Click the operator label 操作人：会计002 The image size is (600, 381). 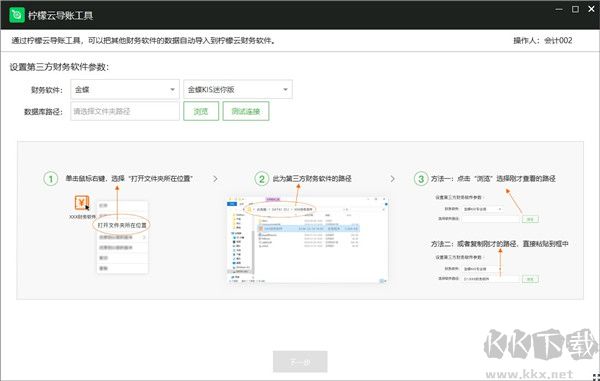pyautogui.click(x=543, y=41)
